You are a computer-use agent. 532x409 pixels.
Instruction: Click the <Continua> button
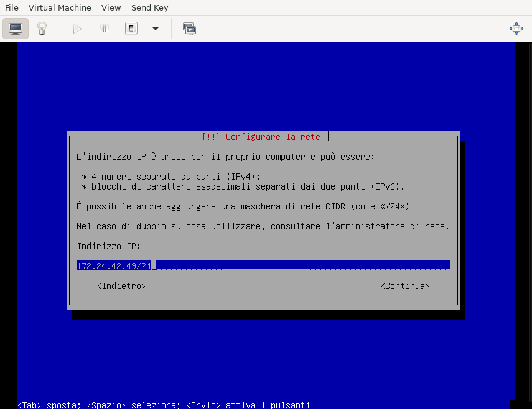pos(405,286)
